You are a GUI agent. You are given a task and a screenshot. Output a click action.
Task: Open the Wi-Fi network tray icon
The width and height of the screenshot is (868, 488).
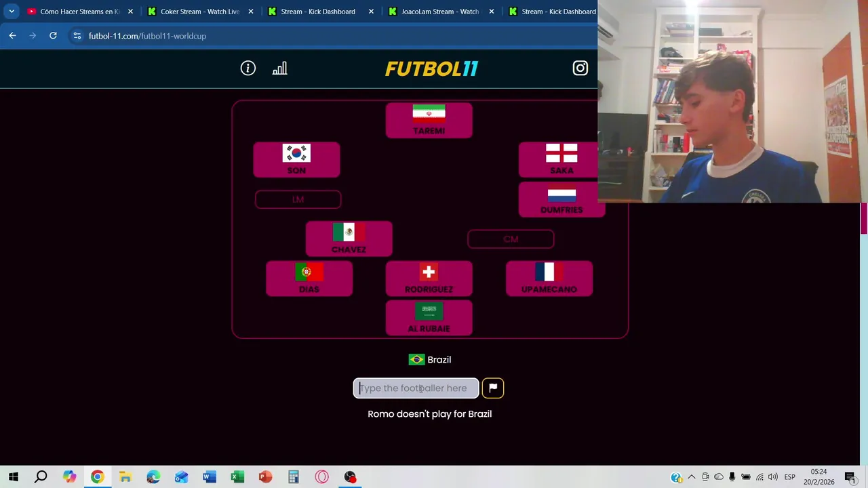[759, 477]
